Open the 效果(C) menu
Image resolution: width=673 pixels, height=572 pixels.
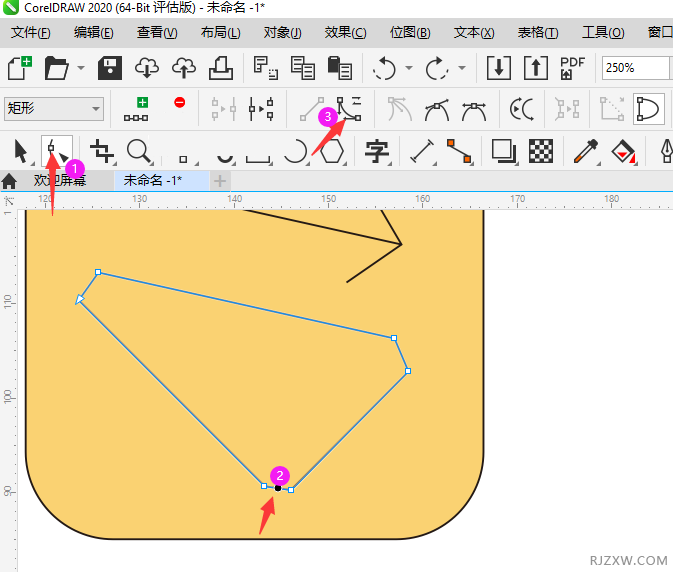tap(345, 32)
